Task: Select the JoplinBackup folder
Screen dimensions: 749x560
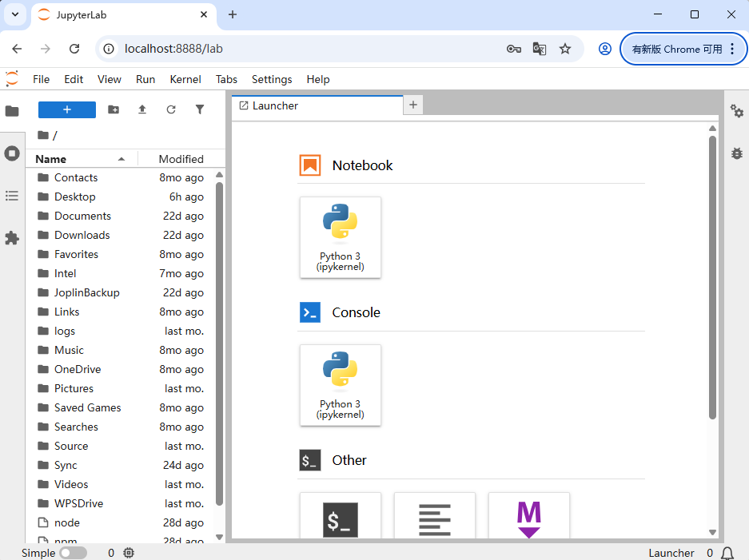Action: pyautogui.click(x=121, y=292)
